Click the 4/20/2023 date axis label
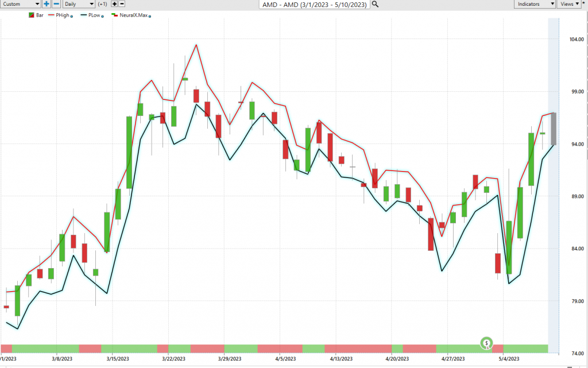This screenshot has width=588, height=368. coord(397,359)
